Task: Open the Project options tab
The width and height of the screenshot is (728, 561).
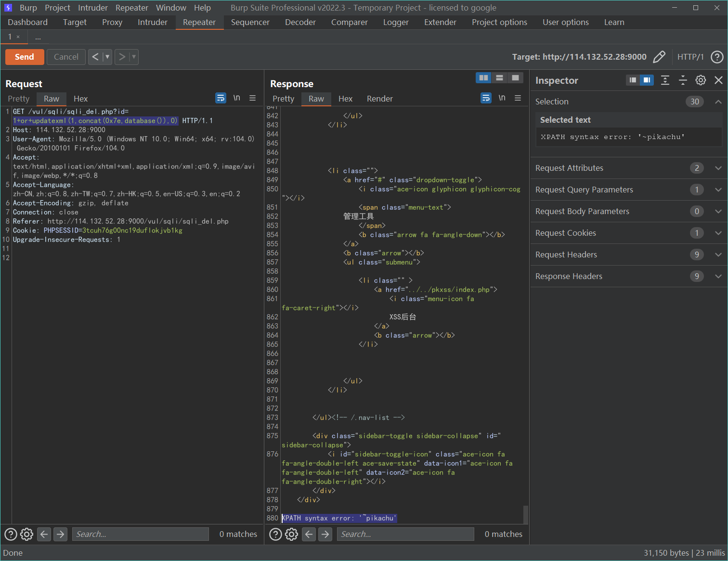Action: (499, 22)
